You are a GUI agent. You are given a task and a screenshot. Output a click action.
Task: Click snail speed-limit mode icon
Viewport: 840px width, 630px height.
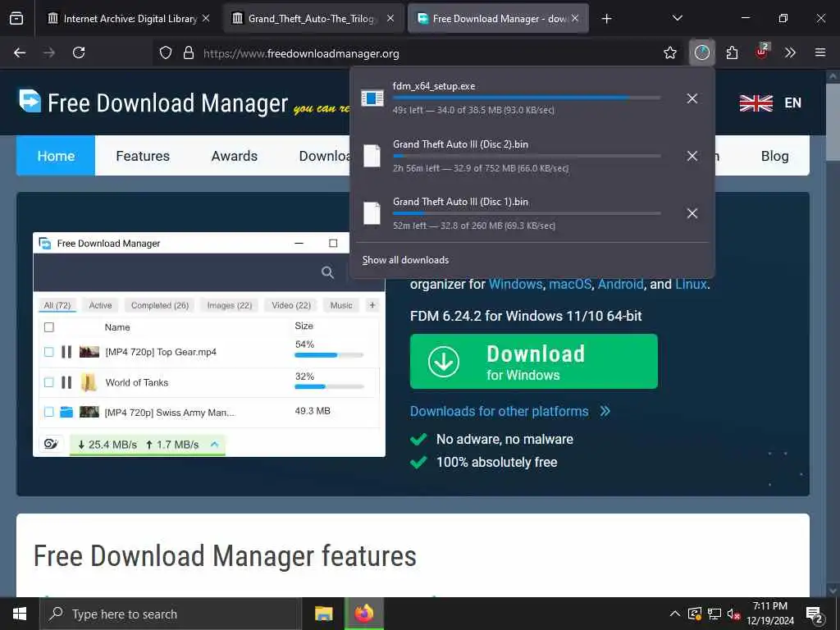[x=51, y=444]
